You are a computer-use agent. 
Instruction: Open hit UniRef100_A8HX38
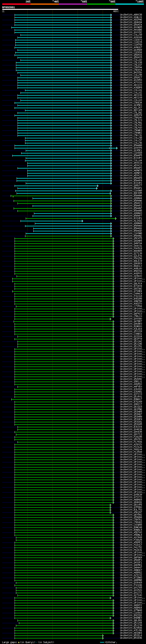131,15
